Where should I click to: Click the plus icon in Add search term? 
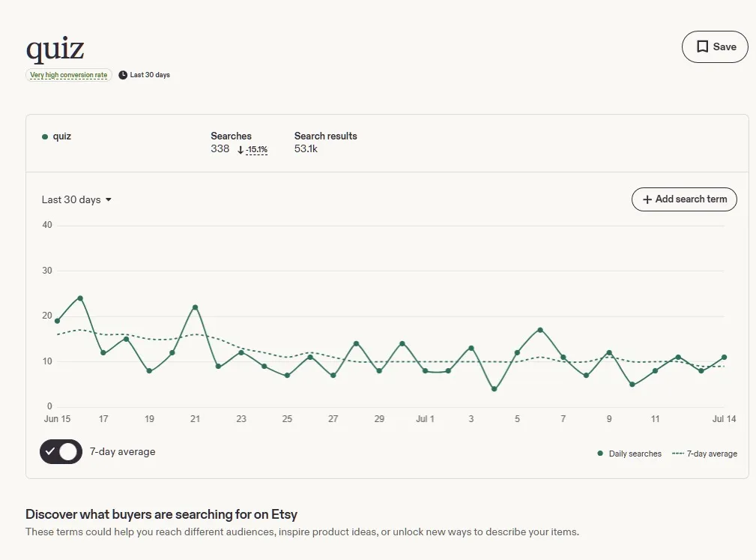(x=647, y=199)
